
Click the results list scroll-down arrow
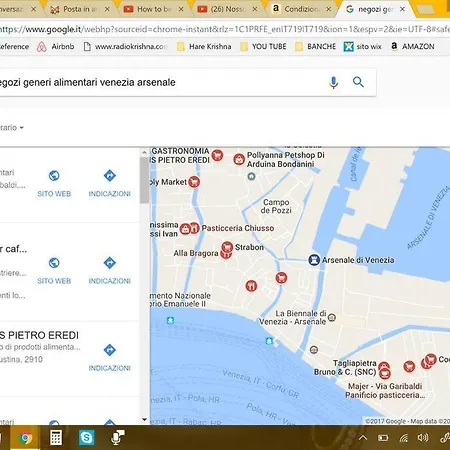coord(144,419)
